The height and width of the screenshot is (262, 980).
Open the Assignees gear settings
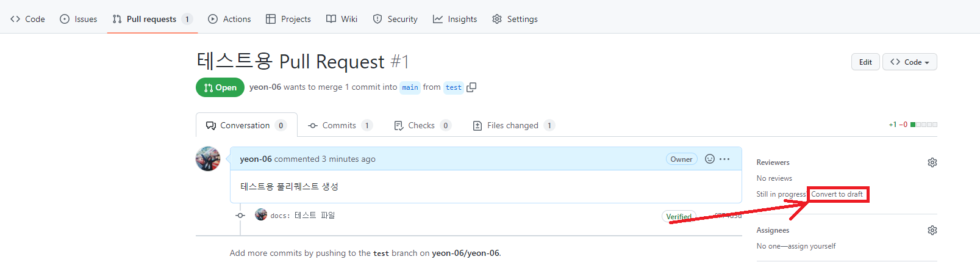click(x=932, y=230)
